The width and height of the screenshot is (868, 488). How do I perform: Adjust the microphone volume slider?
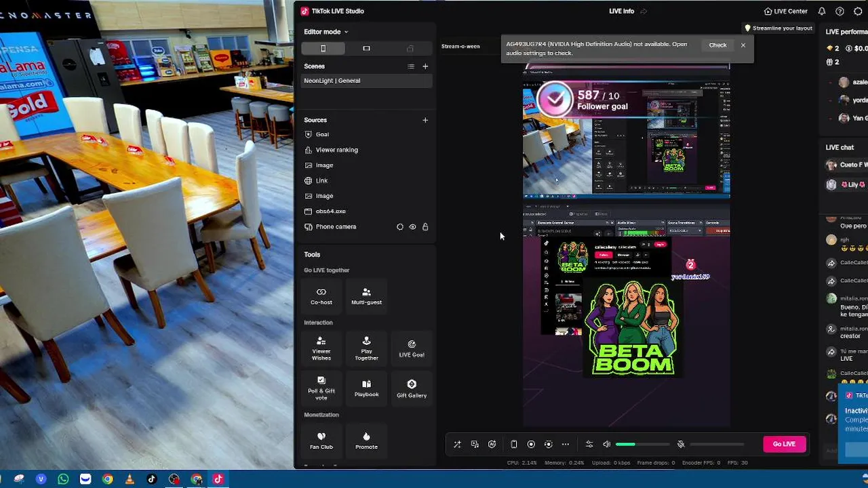coord(717,445)
